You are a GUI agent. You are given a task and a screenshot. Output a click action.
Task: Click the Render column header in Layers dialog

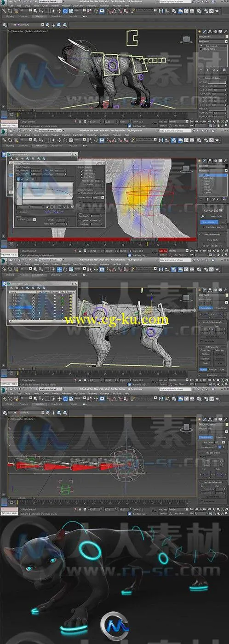pos(54,292)
